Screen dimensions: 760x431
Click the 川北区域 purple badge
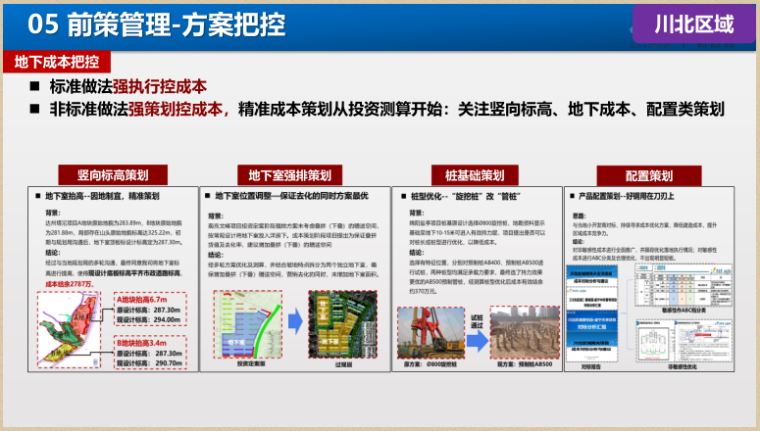tap(693, 23)
